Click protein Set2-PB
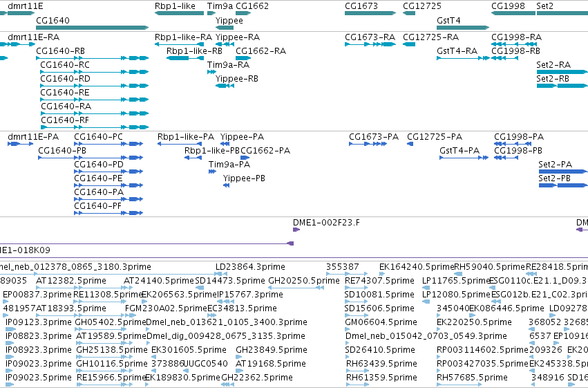The height and width of the screenshot is (388, 588). point(554,178)
